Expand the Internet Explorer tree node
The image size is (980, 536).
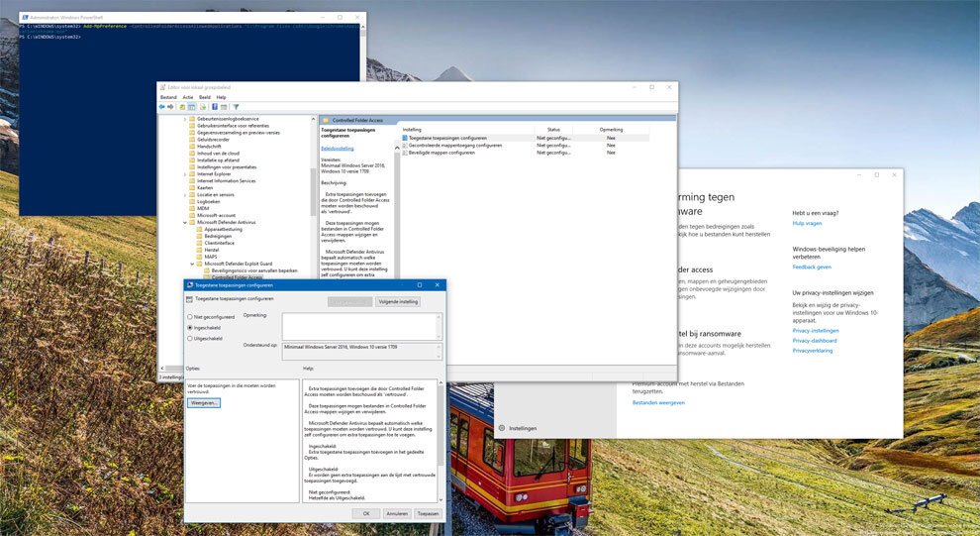click(185, 173)
